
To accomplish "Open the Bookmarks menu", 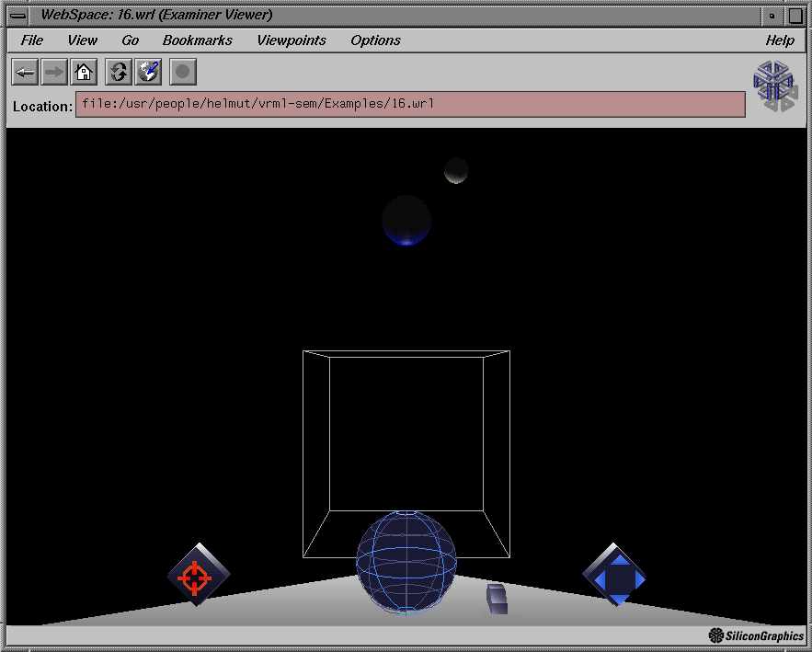I will [x=198, y=40].
